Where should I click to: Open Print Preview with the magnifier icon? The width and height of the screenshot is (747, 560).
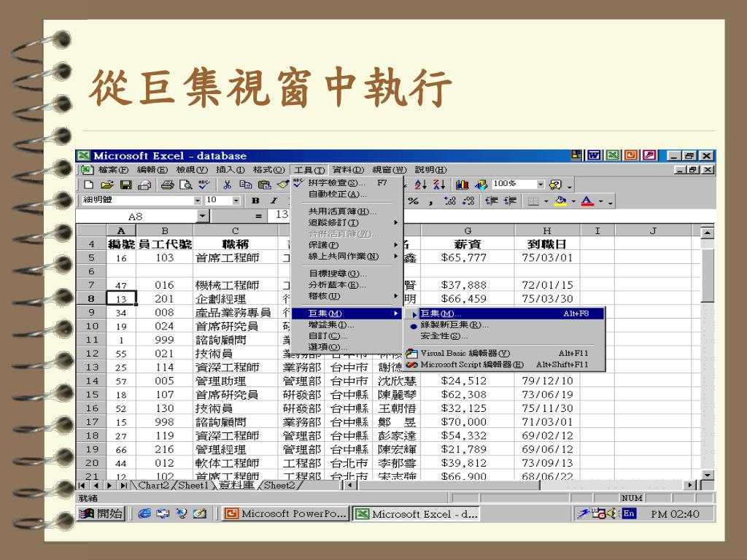(185, 184)
